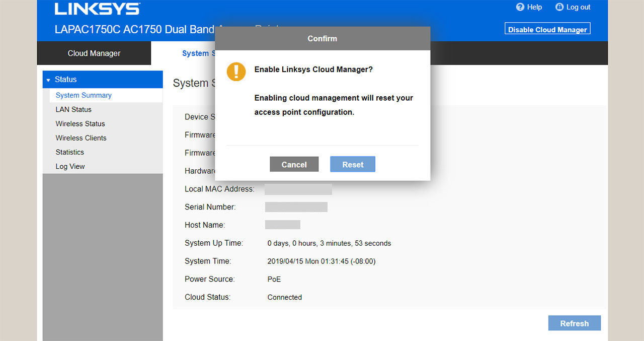Cancel the Confirm dialog
The width and height of the screenshot is (644, 341).
pos(294,164)
